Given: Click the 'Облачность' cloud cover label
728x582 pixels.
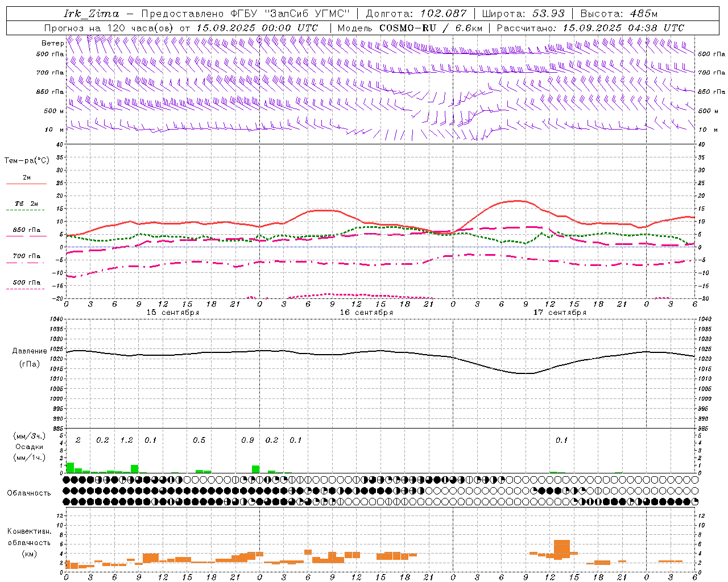Looking at the screenshot, I should tap(29, 493).
